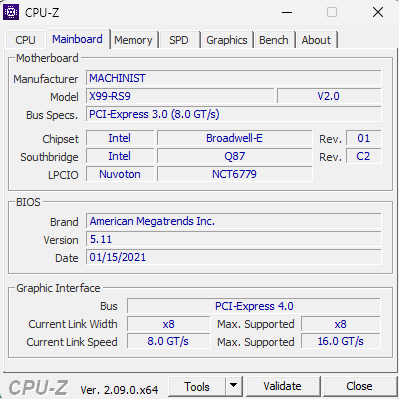Screen dimensions: 399x399
Task: Minimize the CPU-Z window
Action: point(287,13)
